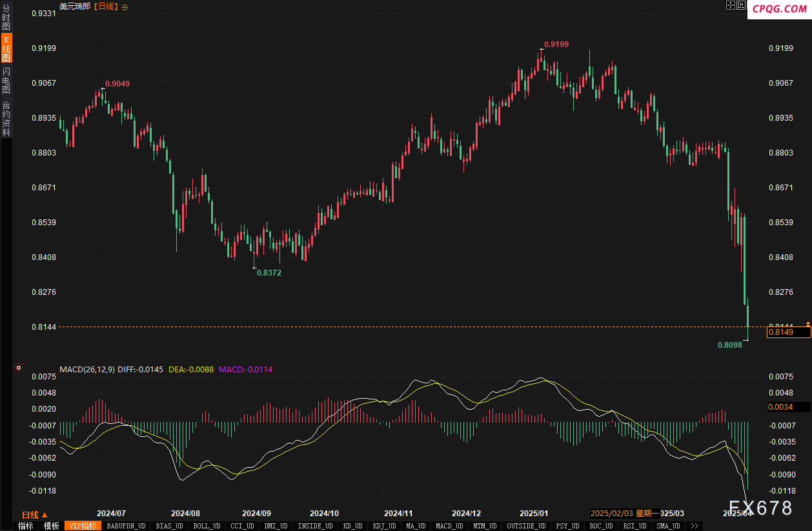Click the 0.8372 low price marker
This screenshot has height=531, width=812.
point(269,273)
